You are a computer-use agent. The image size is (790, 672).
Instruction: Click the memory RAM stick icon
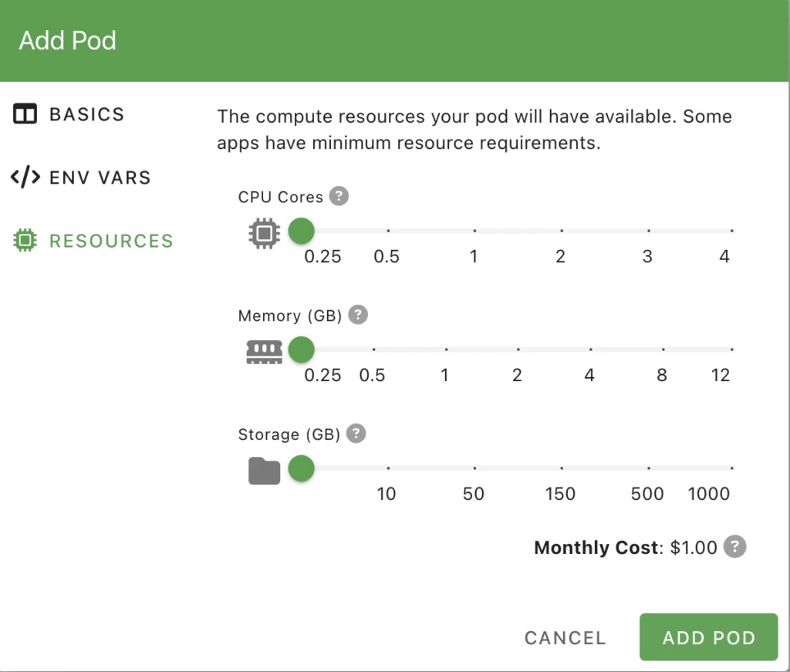point(264,352)
